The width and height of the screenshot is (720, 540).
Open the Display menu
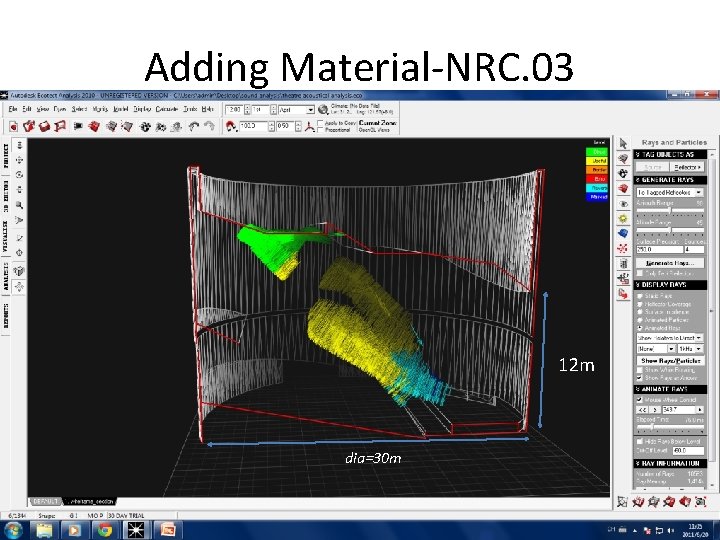coord(142,109)
